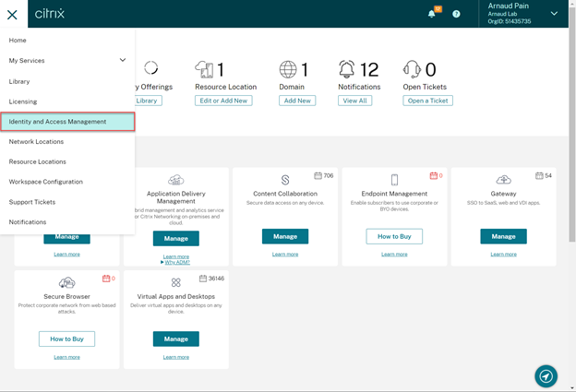Open the Arnaud Pain account dropdown
The width and height of the screenshot is (576, 392).
point(554,14)
